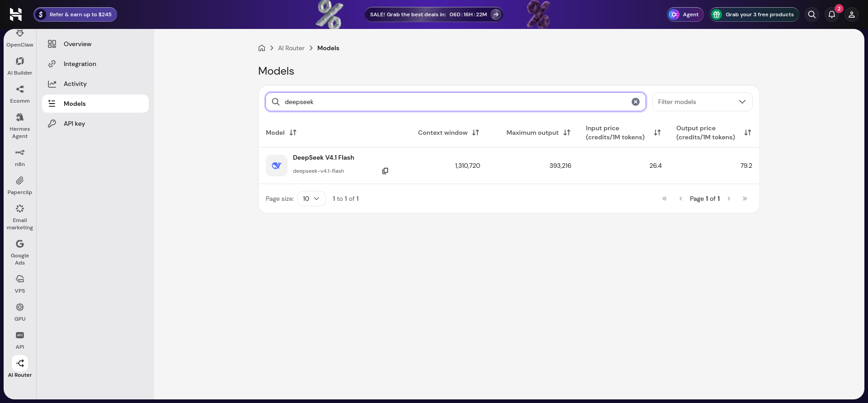Focus the model search input field
Image resolution: width=868 pixels, height=403 pixels.
click(456, 102)
